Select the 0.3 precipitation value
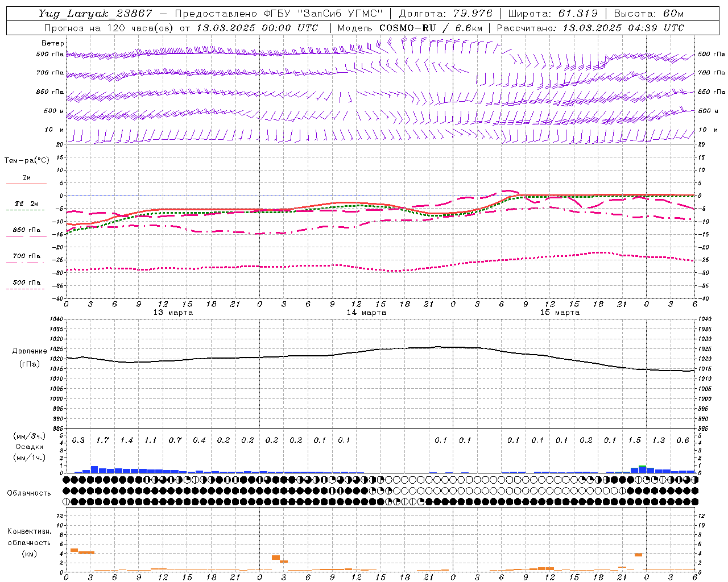The height and width of the screenshot is (582, 728). 78,440
